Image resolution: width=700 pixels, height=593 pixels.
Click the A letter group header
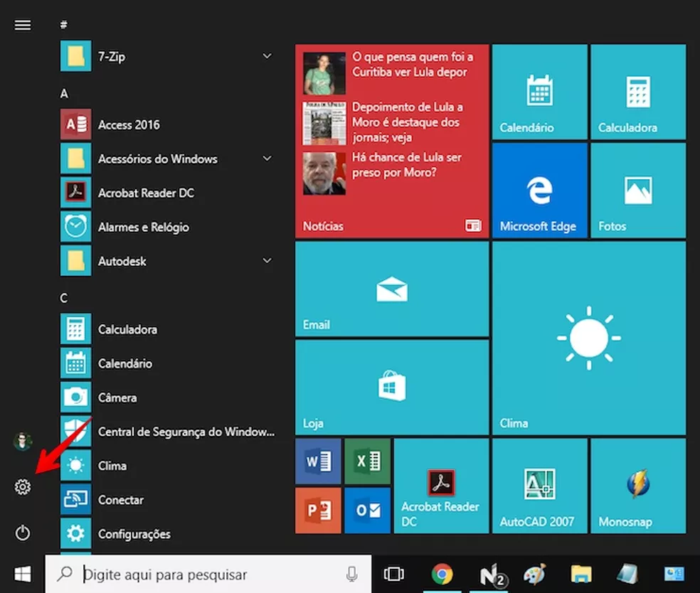tap(64, 93)
